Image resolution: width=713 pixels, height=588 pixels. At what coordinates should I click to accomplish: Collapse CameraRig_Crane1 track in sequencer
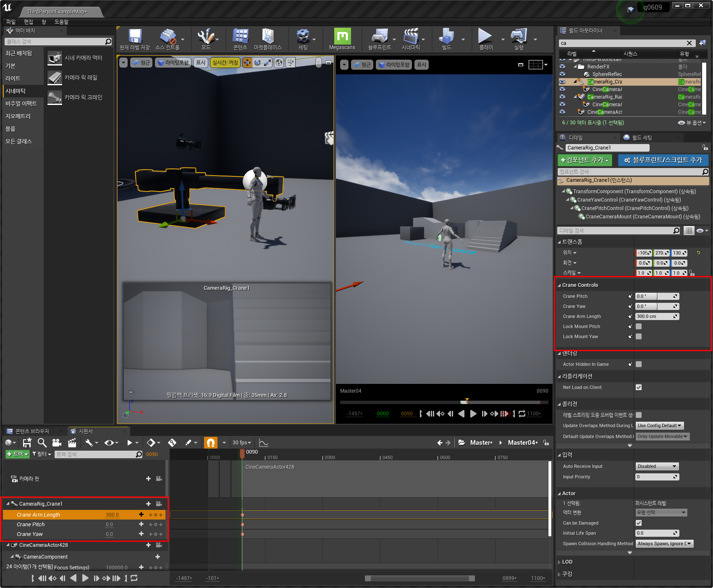8,504
